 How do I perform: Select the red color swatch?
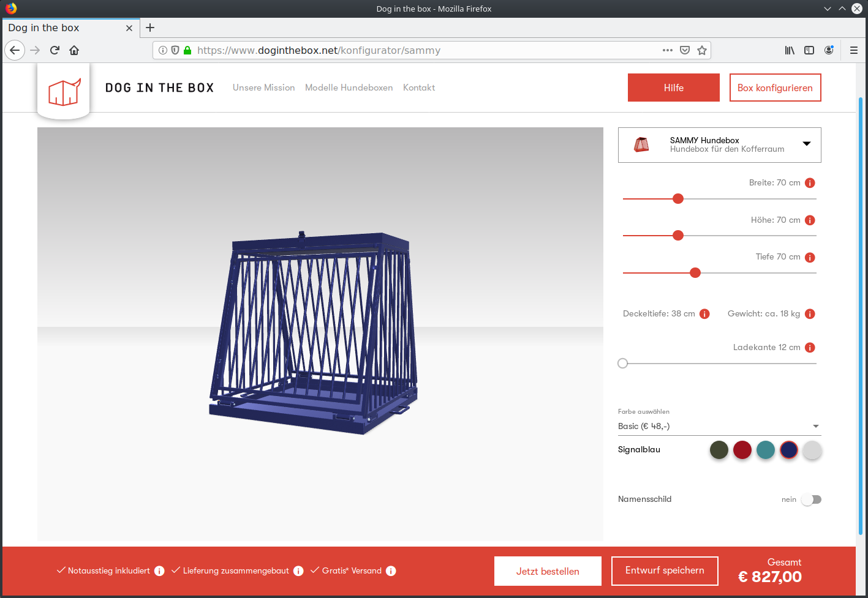(742, 450)
